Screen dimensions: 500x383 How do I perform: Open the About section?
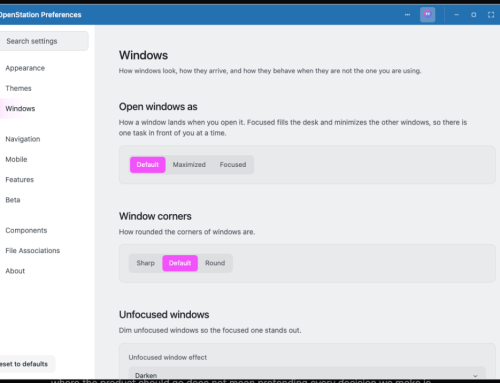[15, 271]
